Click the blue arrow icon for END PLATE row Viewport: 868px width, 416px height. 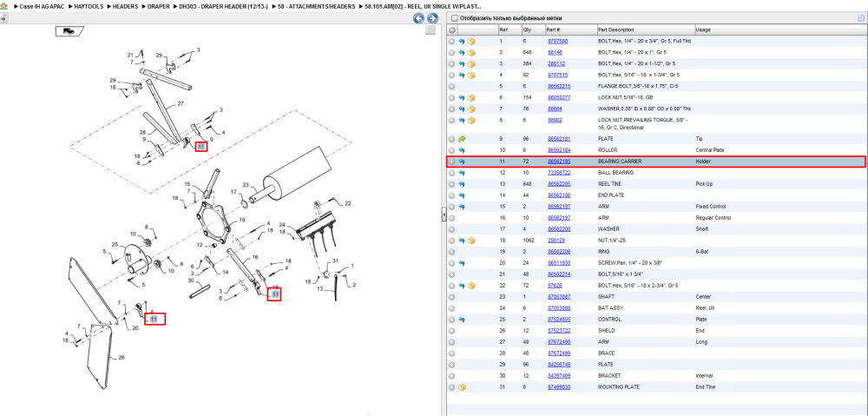pyautogui.click(x=461, y=195)
